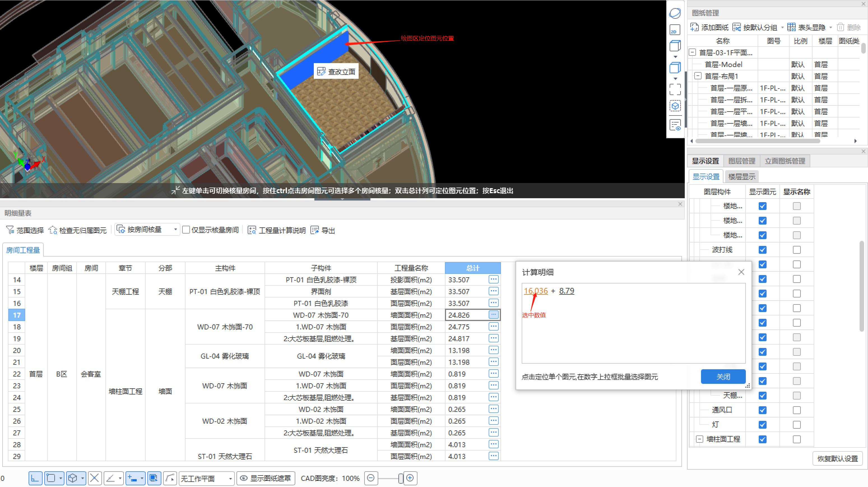Collapse 墙柱面工程 tree node
The width and height of the screenshot is (868, 487).
[700, 439]
